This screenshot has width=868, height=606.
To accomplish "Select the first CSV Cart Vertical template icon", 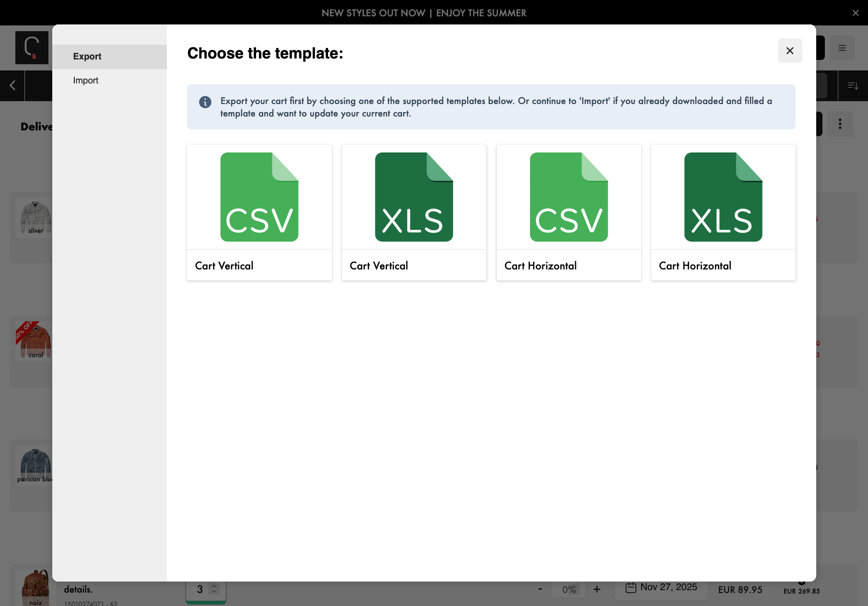I will tap(259, 197).
